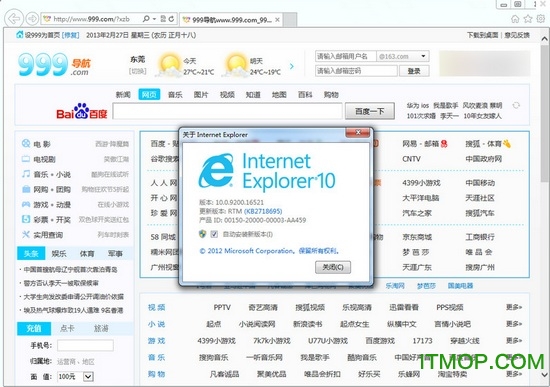Click the 彩票·开奖 lottery icon
The image size is (550, 387).
coord(26,219)
